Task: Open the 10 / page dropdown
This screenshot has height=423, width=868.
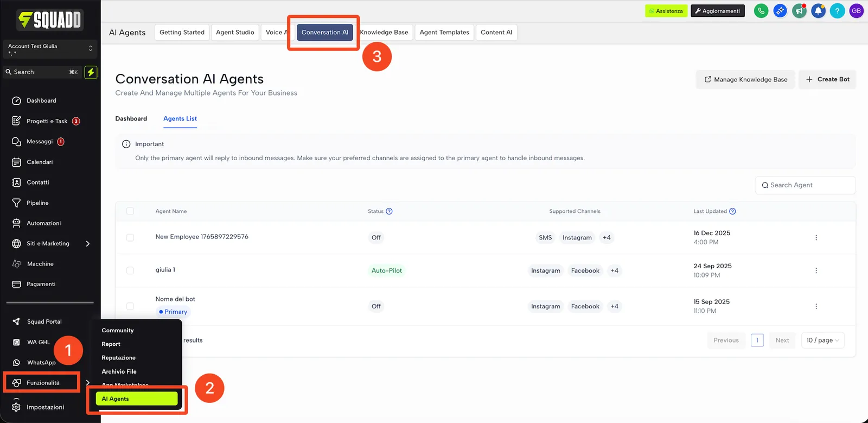Action: point(823,340)
